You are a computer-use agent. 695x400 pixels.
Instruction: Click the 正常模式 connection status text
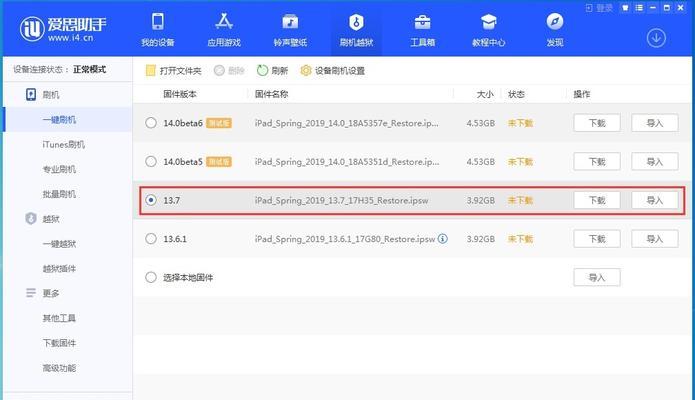tap(90, 69)
